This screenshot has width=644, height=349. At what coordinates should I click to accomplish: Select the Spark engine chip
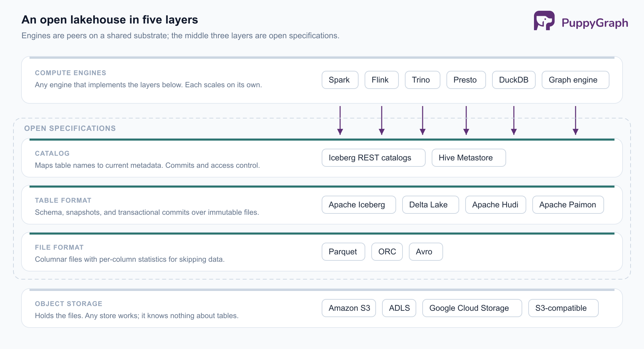[x=340, y=80]
